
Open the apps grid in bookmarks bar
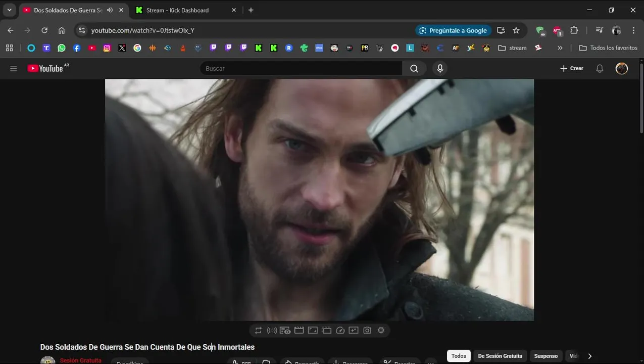coord(9,48)
